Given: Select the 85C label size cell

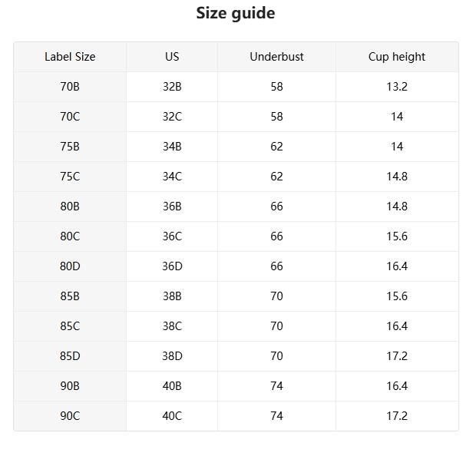Looking at the screenshot, I should [x=70, y=326].
